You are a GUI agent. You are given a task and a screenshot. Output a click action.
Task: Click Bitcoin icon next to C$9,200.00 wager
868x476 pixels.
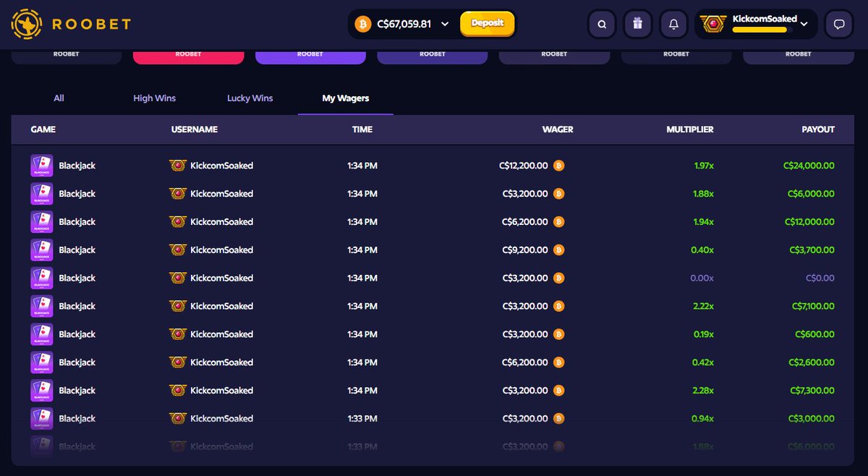pos(558,250)
